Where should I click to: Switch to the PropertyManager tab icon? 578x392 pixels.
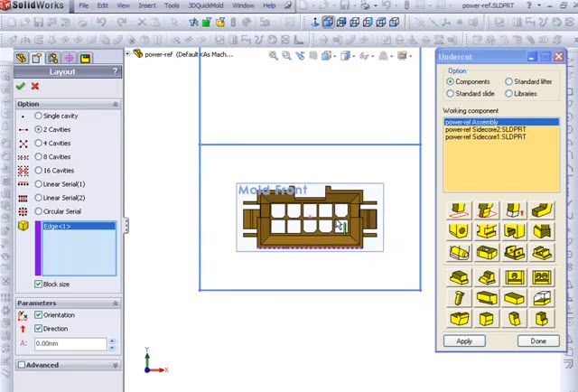[37, 58]
